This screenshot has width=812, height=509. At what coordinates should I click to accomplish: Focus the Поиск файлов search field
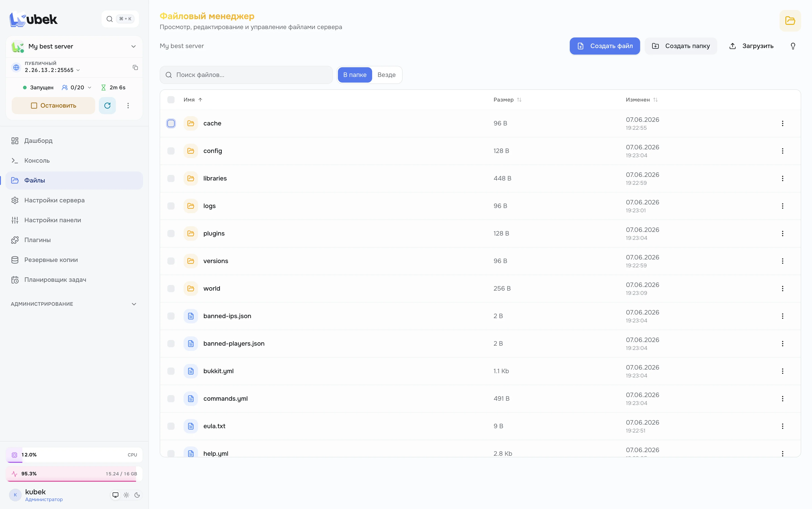coord(246,75)
